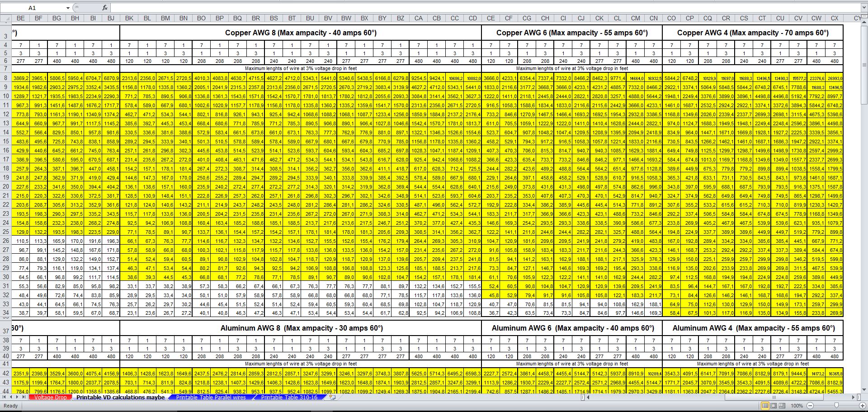
Task: Click the Select All corner button
Action: coord(5,18)
